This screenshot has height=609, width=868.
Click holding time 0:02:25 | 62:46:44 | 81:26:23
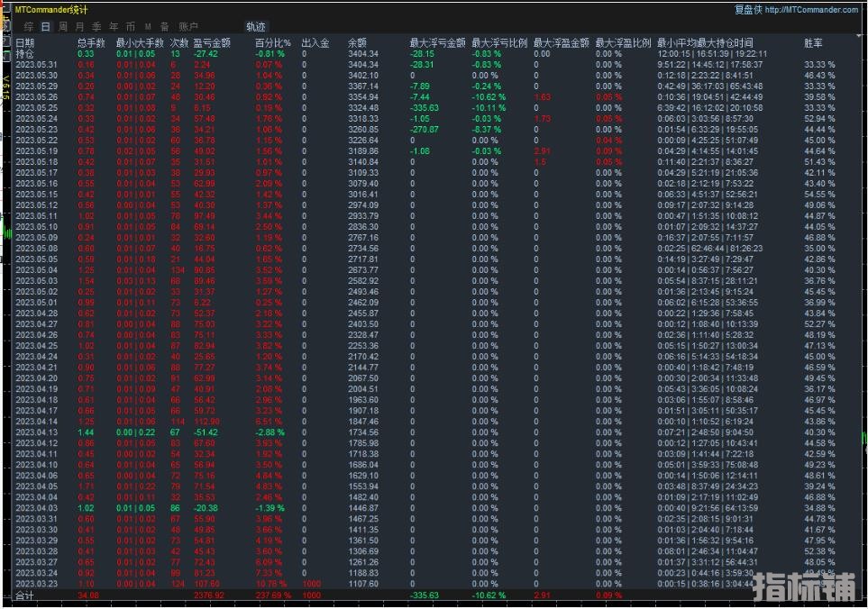(x=710, y=249)
